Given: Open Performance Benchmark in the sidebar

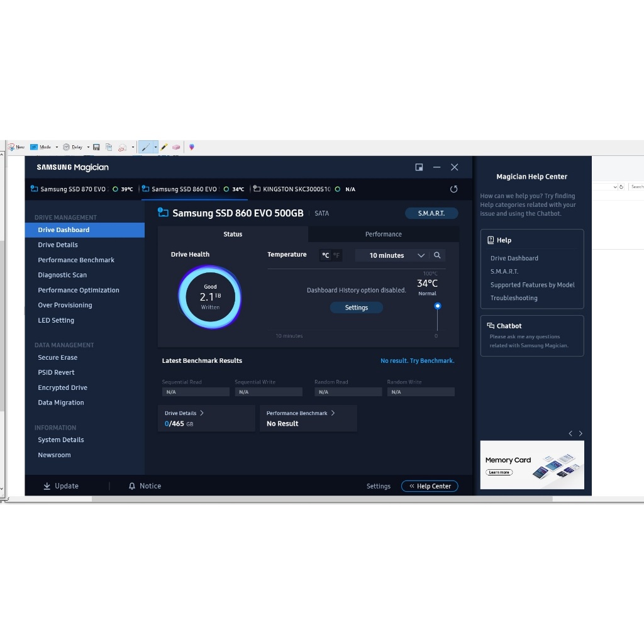Looking at the screenshot, I should click(x=76, y=260).
